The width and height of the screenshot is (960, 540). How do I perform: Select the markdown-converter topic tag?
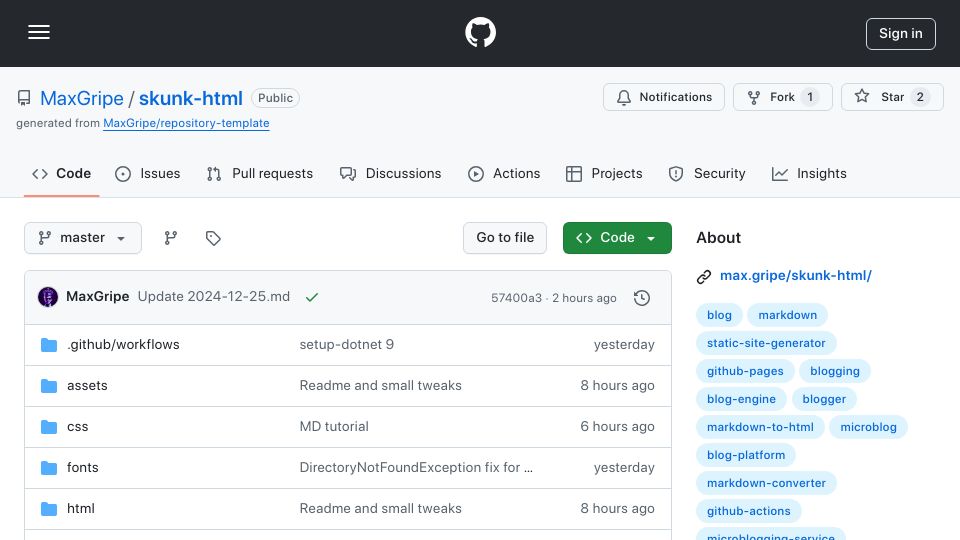pyautogui.click(x=766, y=483)
